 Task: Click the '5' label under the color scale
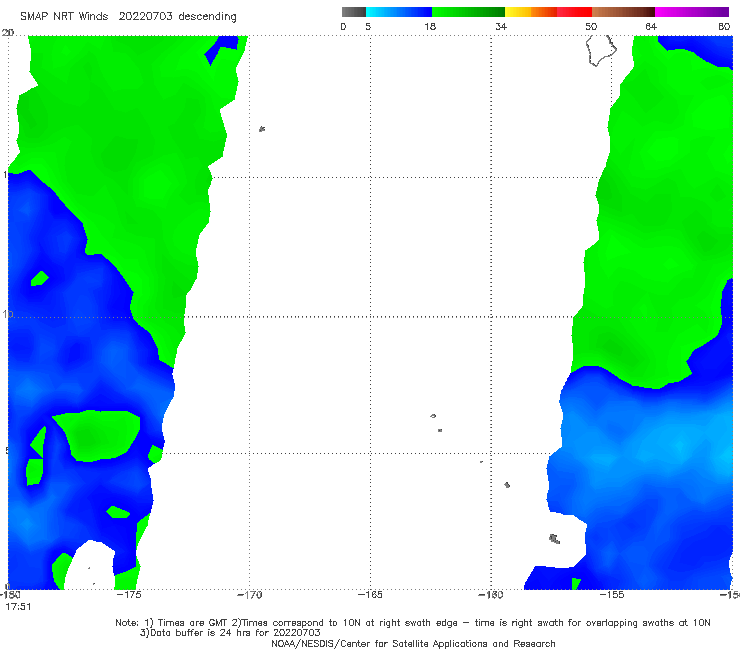pos(368,26)
